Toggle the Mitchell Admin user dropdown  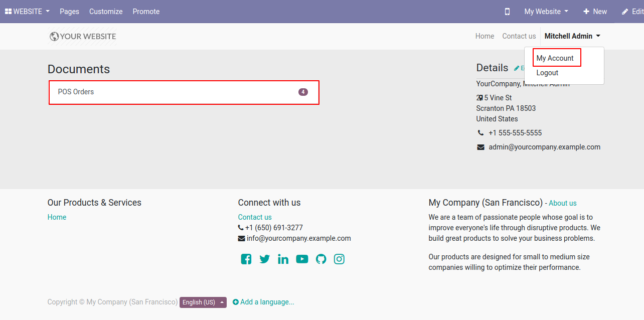(572, 36)
